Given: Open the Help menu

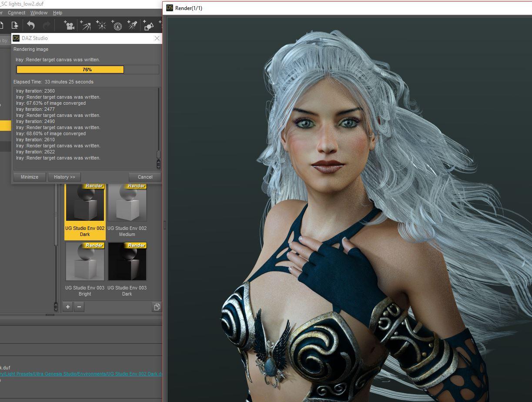Looking at the screenshot, I should coord(57,13).
